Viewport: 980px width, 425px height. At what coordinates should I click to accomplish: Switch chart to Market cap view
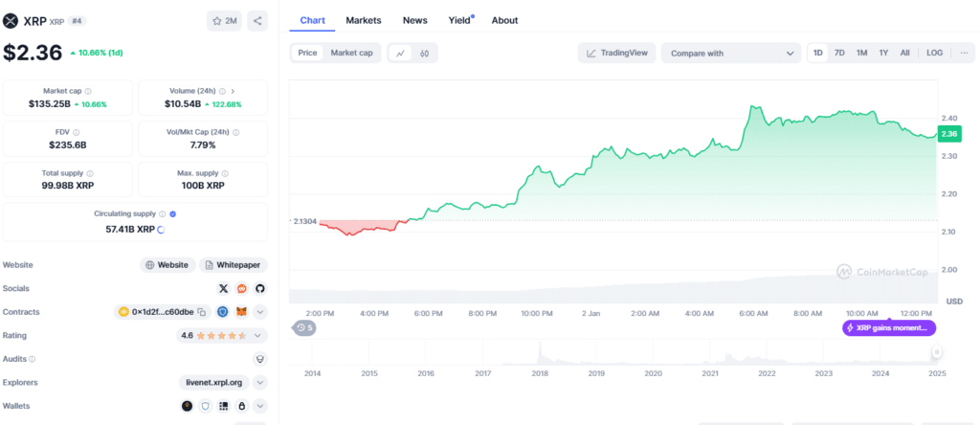(352, 54)
